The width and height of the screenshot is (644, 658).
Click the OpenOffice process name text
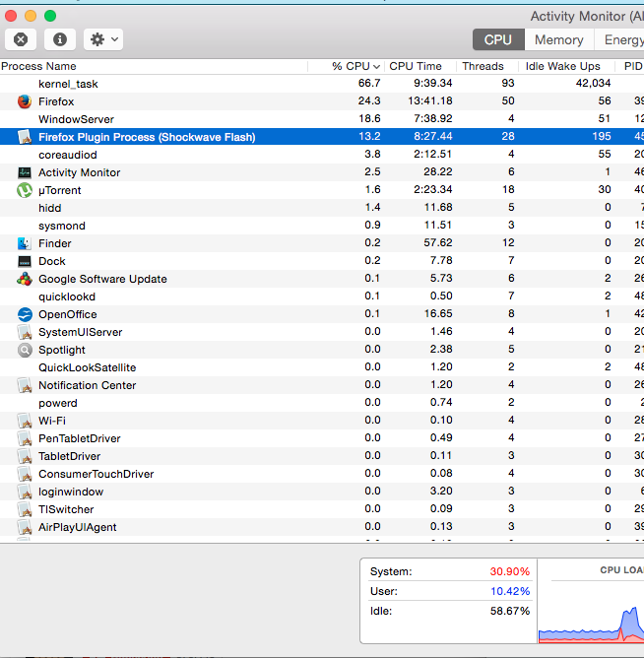(x=68, y=314)
